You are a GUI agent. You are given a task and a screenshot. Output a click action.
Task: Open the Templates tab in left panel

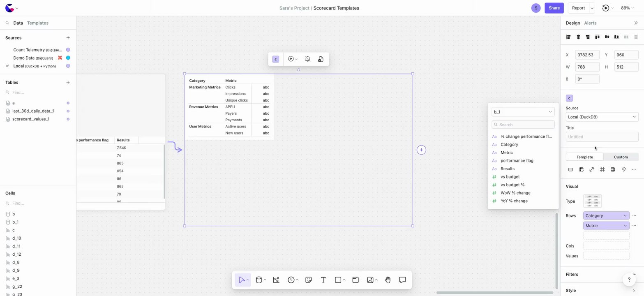point(38,23)
